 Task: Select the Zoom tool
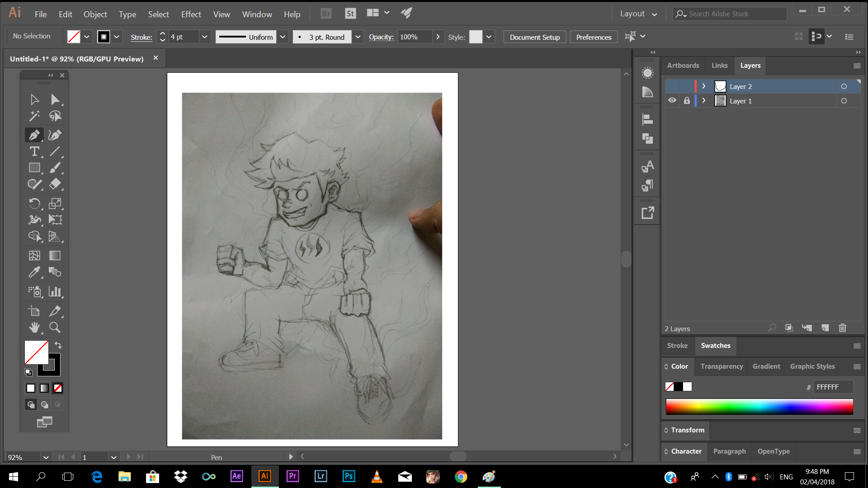point(55,327)
